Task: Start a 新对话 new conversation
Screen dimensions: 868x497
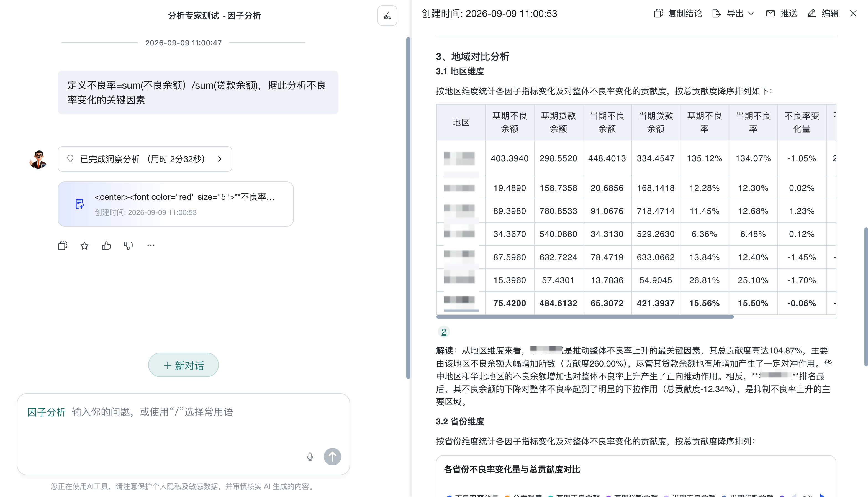Action: (x=183, y=365)
